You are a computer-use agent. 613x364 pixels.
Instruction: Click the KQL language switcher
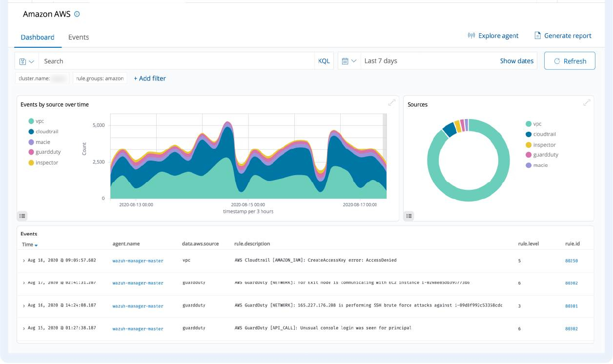click(324, 61)
